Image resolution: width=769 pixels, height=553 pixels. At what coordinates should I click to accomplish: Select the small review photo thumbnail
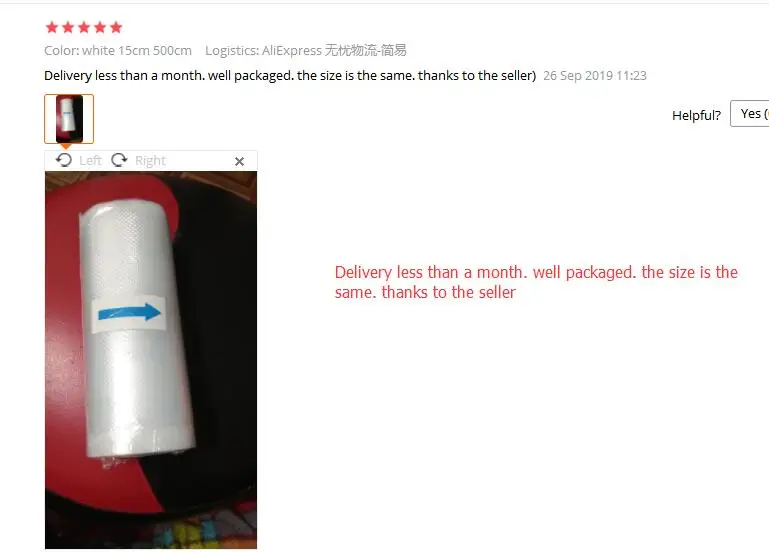click(x=69, y=119)
